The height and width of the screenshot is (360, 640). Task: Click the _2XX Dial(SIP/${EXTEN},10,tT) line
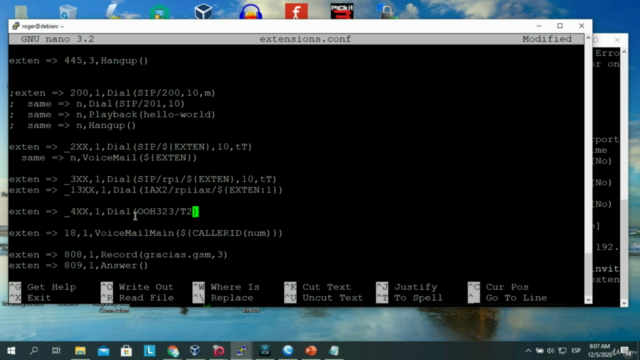click(x=131, y=147)
